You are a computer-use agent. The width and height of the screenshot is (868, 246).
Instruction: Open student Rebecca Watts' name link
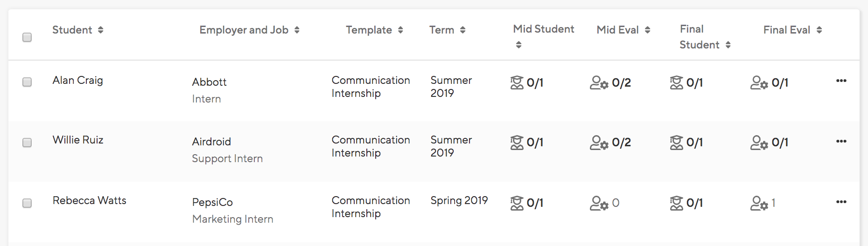coord(90,200)
